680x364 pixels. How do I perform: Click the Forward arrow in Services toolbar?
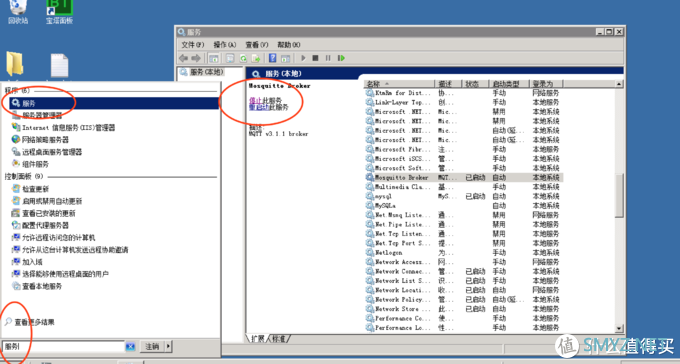pos(196,58)
